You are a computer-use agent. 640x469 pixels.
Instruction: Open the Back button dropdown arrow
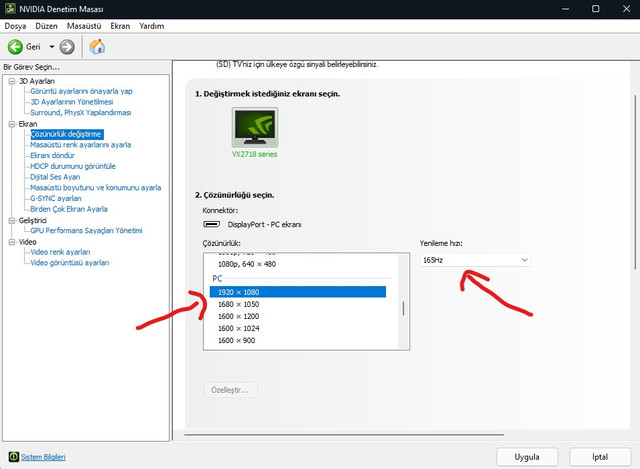coord(50,47)
